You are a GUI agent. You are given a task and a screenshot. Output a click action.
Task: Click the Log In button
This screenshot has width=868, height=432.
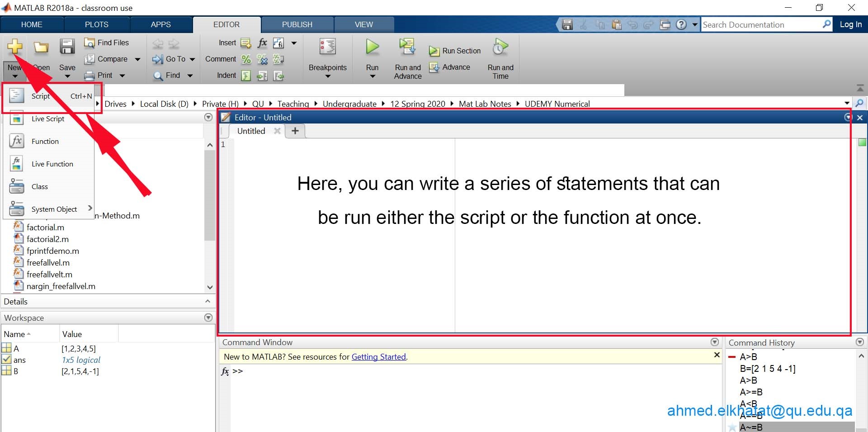pos(850,24)
